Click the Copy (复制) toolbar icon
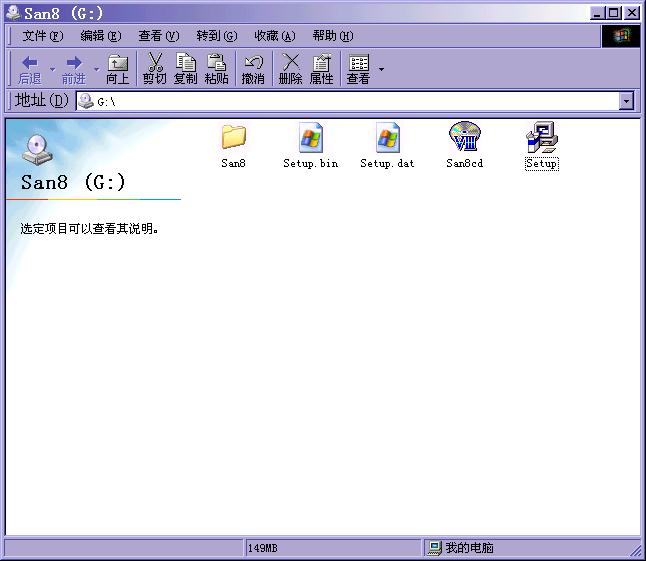Viewport: 646px width, 561px height. (x=186, y=69)
